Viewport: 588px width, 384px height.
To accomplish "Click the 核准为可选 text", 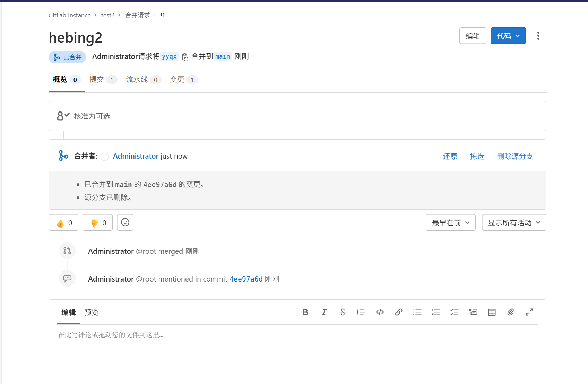I will click(x=92, y=116).
